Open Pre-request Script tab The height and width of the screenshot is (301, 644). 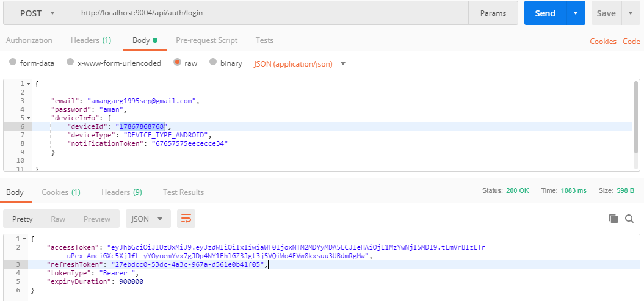click(x=206, y=40)
